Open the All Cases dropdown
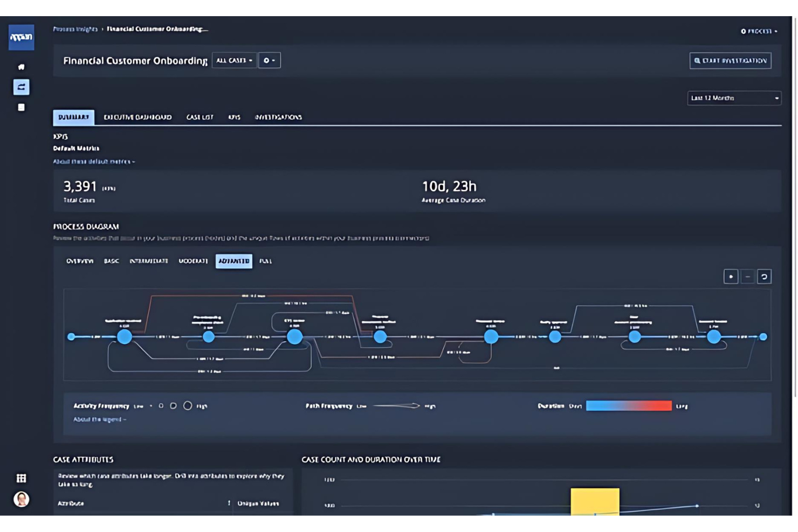The height and width of the screenshot is (532, 798). coord(235,60)
